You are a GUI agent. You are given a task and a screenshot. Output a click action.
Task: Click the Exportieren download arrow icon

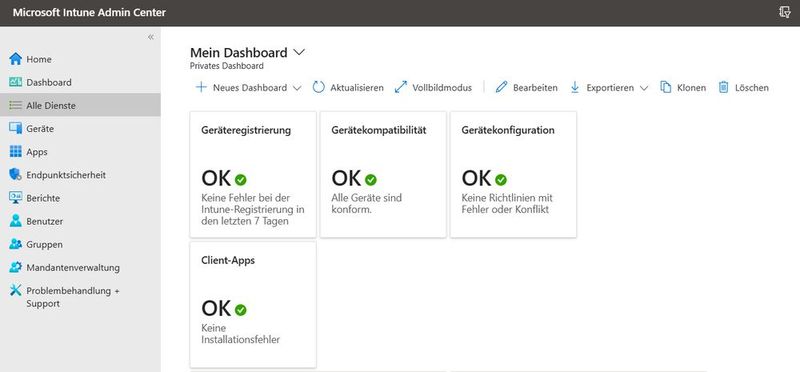pos(575,88)
